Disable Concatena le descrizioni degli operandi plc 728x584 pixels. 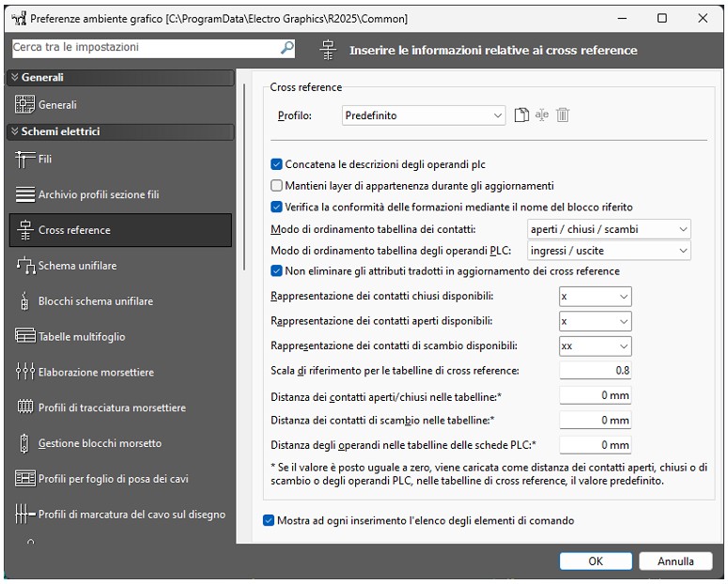[x=276, y=164]
